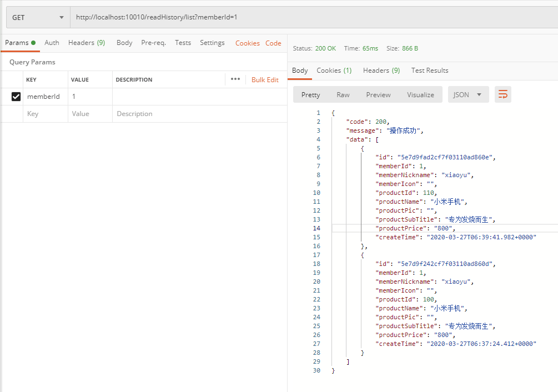Open the JSON format dropdown
558x392 pixels.
[x=468, y=94]
